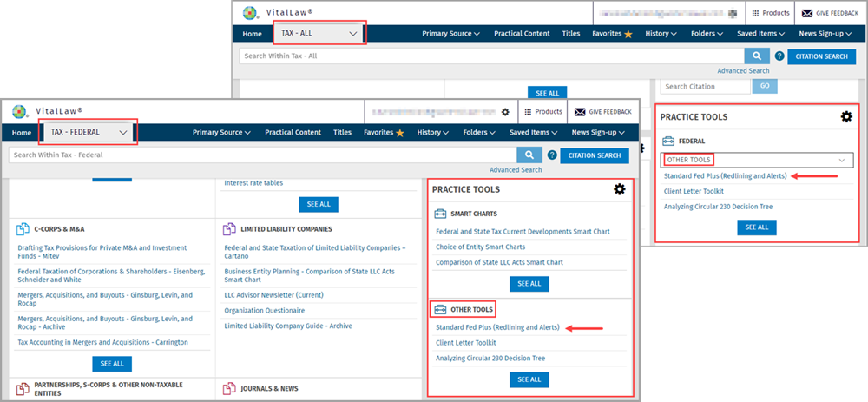Click Search Within Tax - All field

(492, 56)
